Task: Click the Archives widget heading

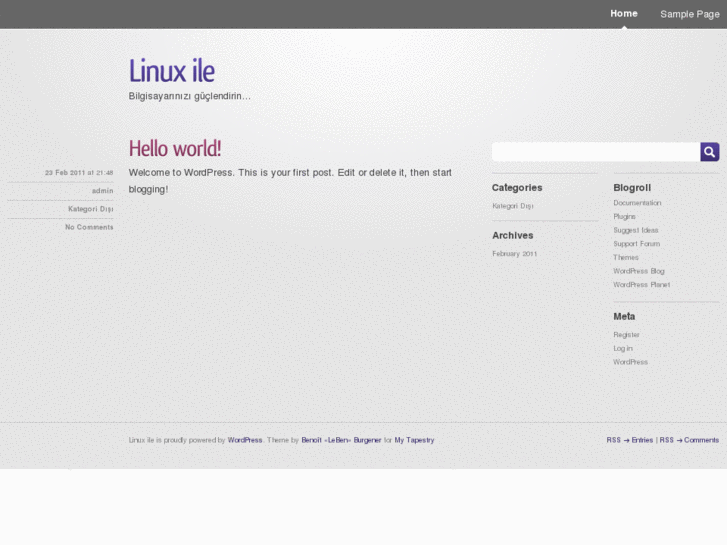Action: tap(512, 235)
